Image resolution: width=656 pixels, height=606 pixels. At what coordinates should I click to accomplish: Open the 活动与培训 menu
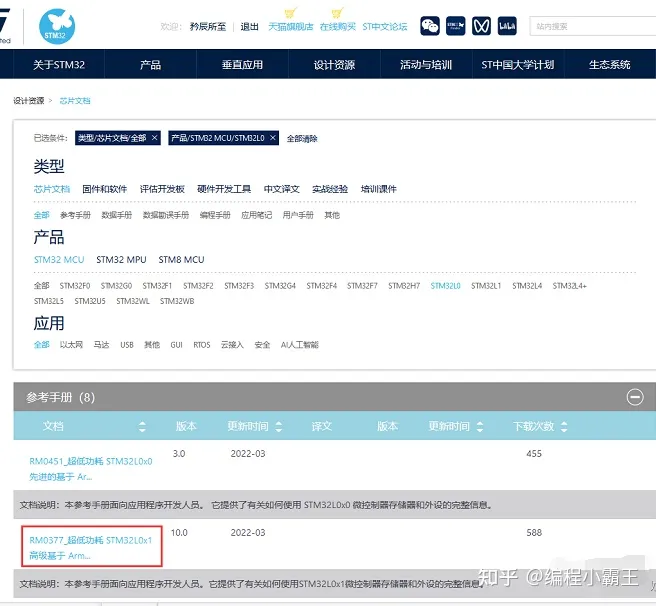tap(426, 64)
